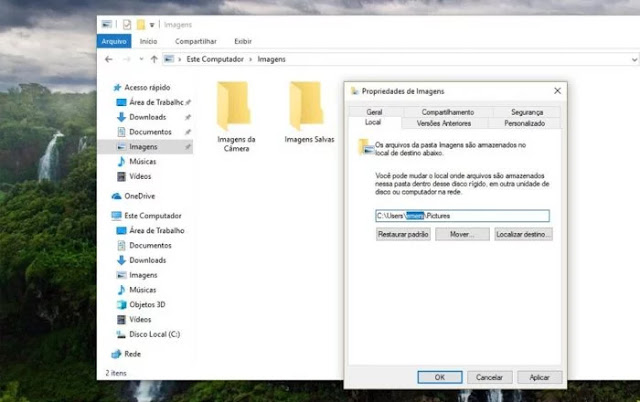The height and width of the screenshot is (402, 640).
Task: Select Documentos under Este Computador
Action: pyautogui.click(x=151, y=245)
